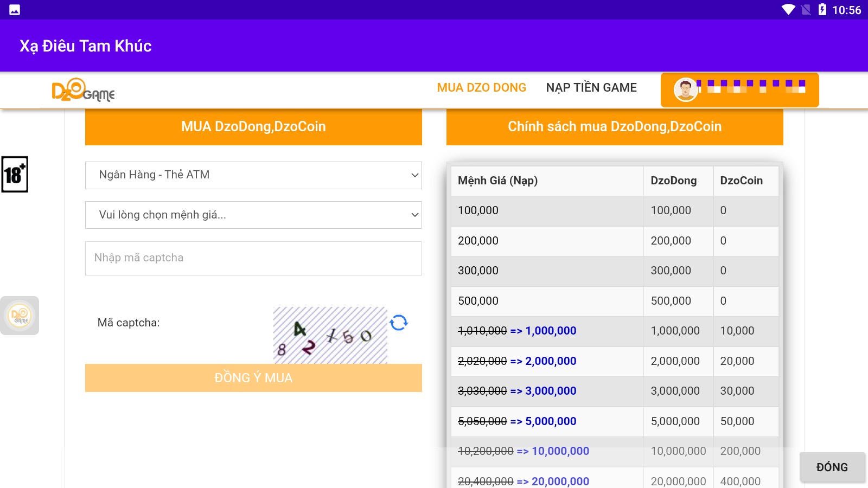Image resolution: width=868 pixels, height=488 pixels.
Task: Click the 200,000 DzoCoin value
Action: coord(740,451)
